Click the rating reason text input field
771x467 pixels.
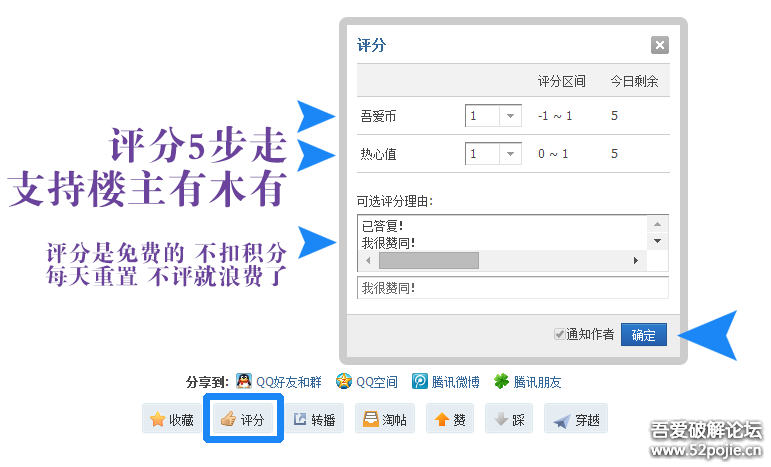coord(512,288)
